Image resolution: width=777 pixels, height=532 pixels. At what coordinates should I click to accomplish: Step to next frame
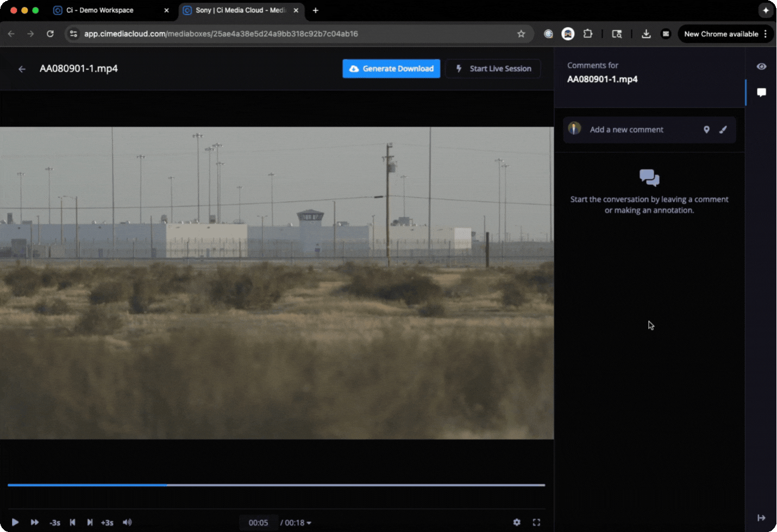point(90,522)
